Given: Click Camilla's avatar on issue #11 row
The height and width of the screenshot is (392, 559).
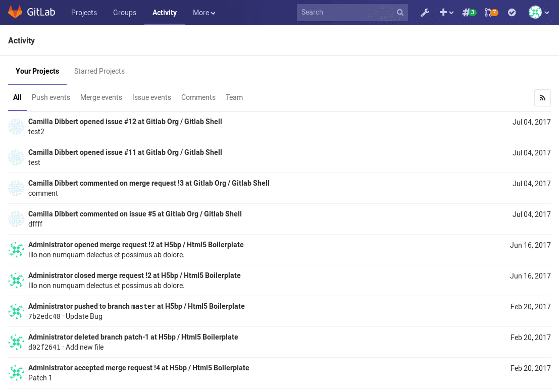Looking at the screenshot, I should click(16, 157).
